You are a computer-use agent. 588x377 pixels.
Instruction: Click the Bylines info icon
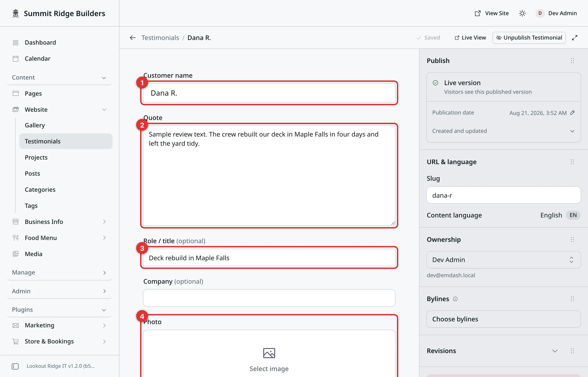(455, 299)
